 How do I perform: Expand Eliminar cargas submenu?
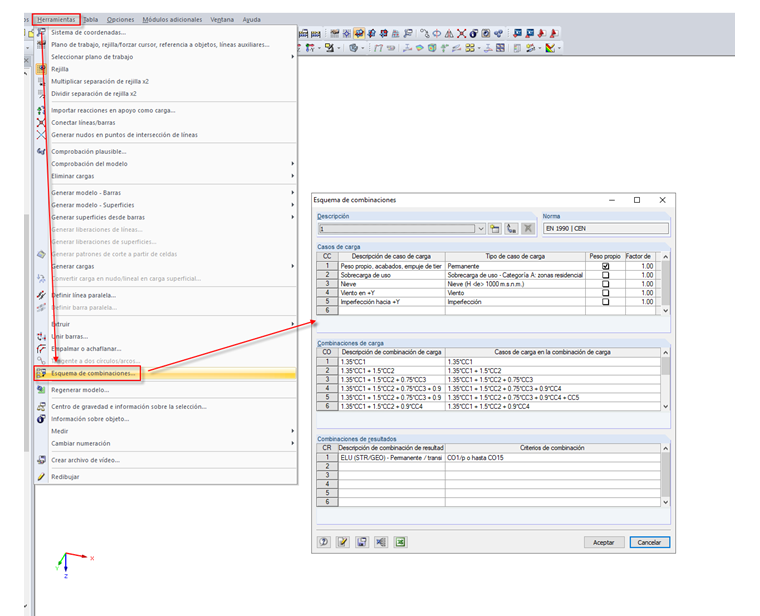point(292,176)
